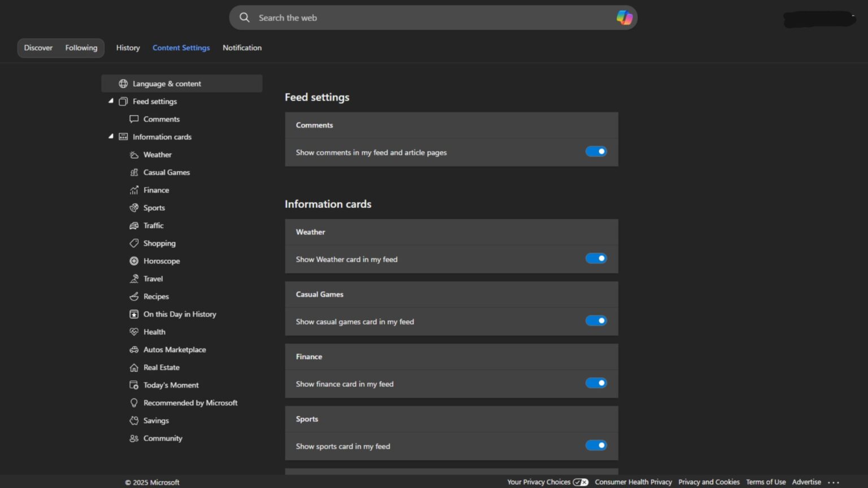This screenshot has width=868, height=488.
Task: Click the Weather icon in the sidebar
Action: (134, 154)
